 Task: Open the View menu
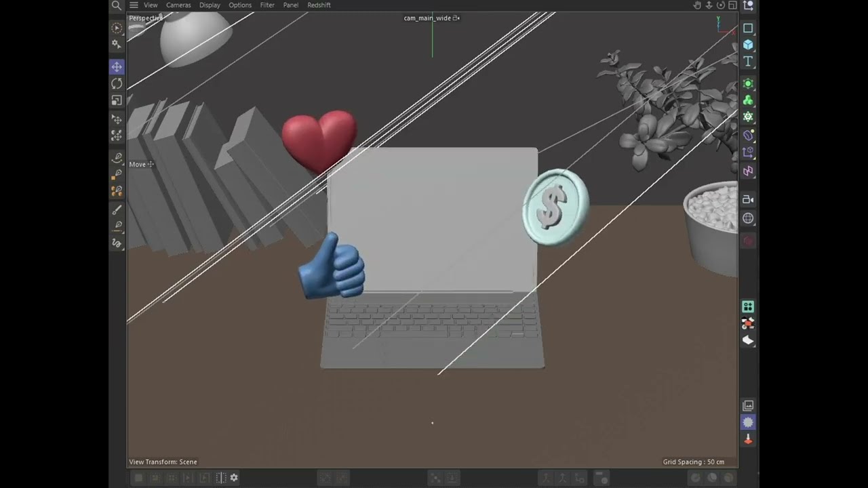pos(151,5)
